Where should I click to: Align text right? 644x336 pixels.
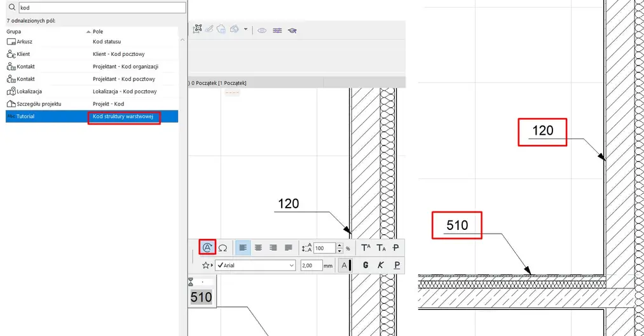click(x=273, y=248)
